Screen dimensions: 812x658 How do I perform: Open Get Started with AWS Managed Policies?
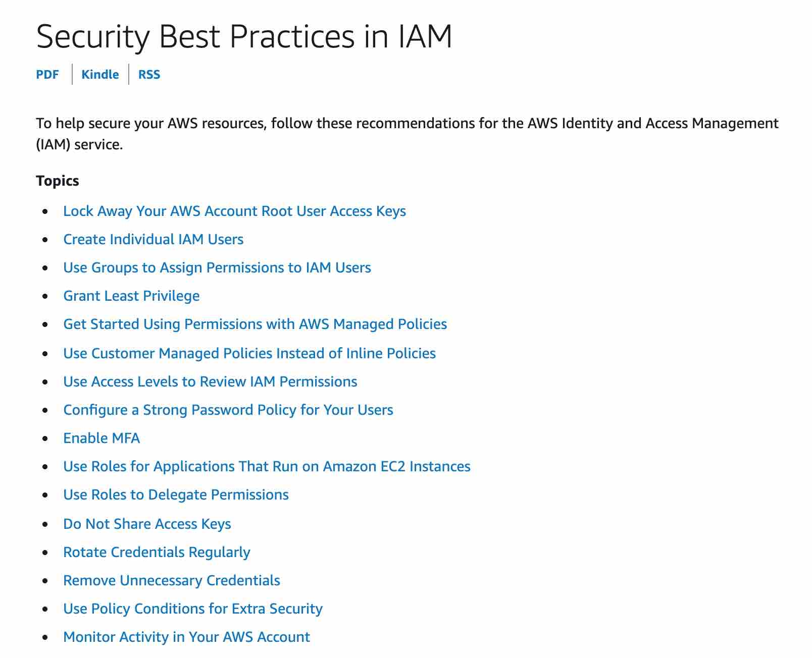255,324
